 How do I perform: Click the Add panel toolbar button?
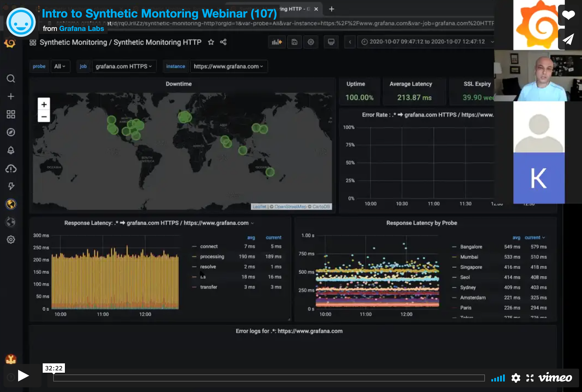[277, 42]
